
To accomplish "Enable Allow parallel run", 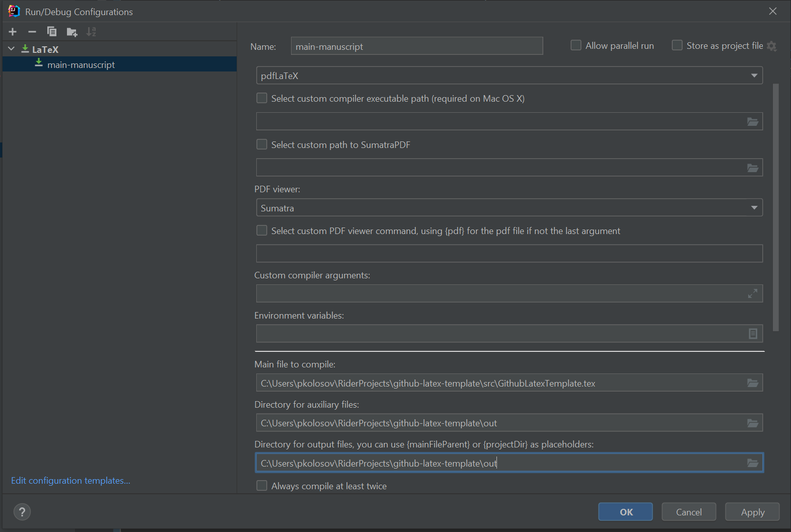I will pos(576,45).
